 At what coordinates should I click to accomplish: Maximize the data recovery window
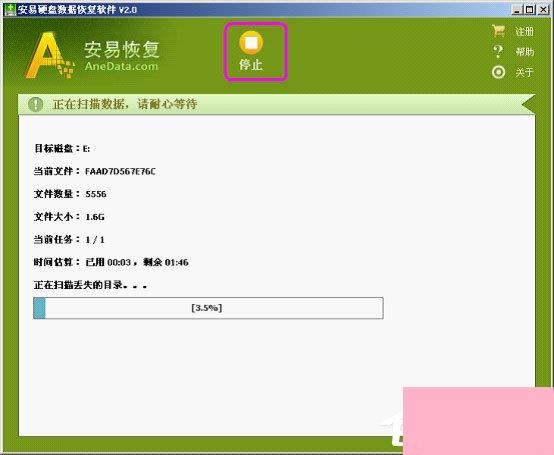point(530,10)
